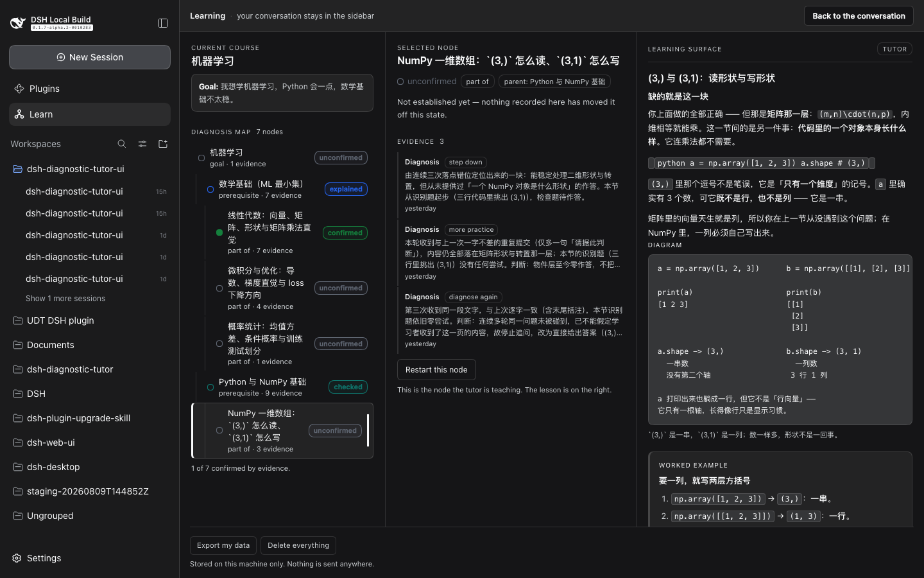Screen dimensions: 924x578
Task: Click the status circle beside 数学基础 node
Action: pyautogui.click(x=210, y=189)
